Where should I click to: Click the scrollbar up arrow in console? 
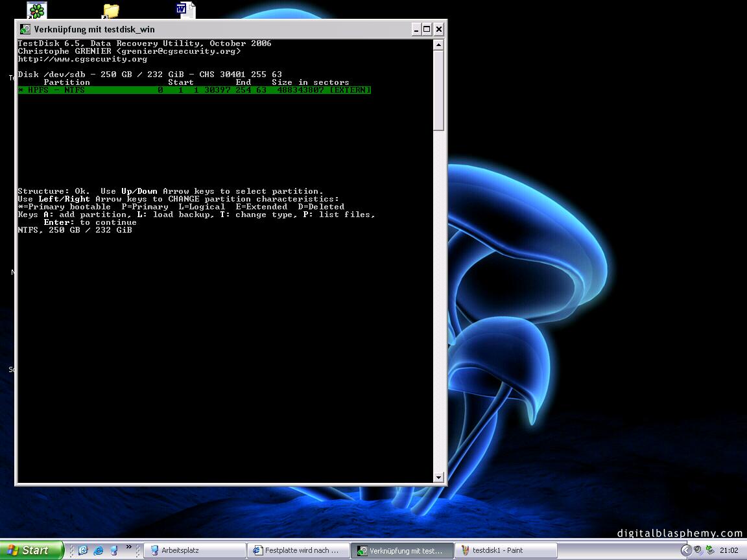(x=439, y=45)
